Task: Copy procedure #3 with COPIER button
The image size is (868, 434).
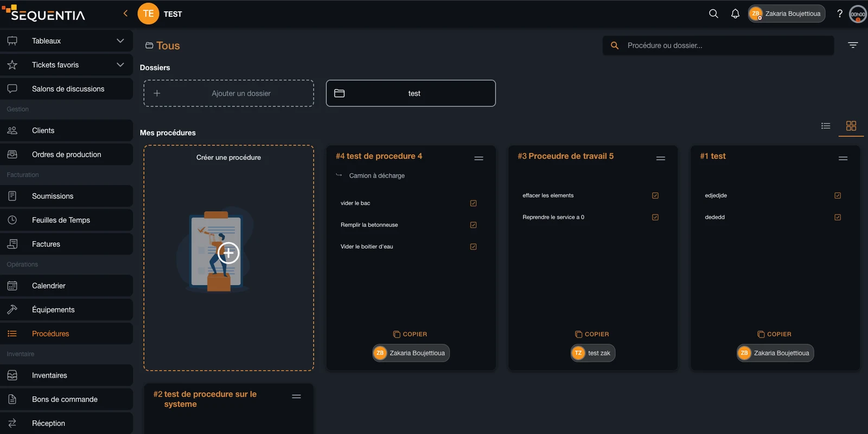Action: [592, 334]
